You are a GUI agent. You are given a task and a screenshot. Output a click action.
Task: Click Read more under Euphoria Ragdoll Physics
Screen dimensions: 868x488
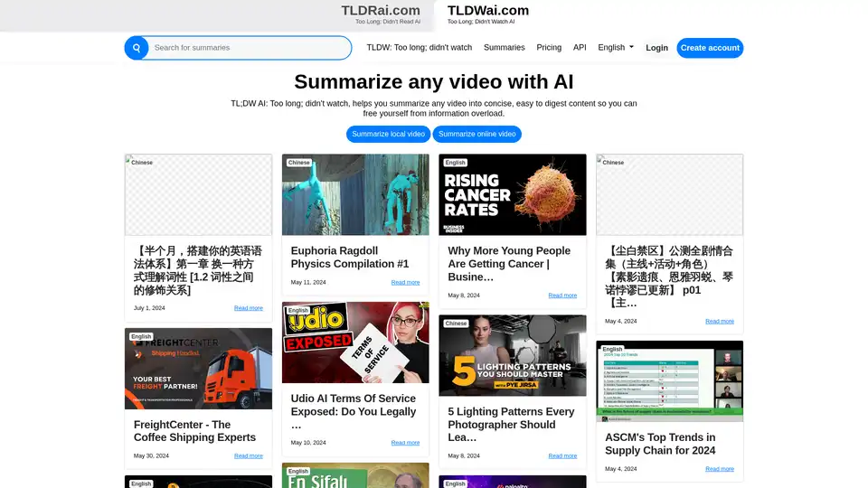[x=405, y=283]
